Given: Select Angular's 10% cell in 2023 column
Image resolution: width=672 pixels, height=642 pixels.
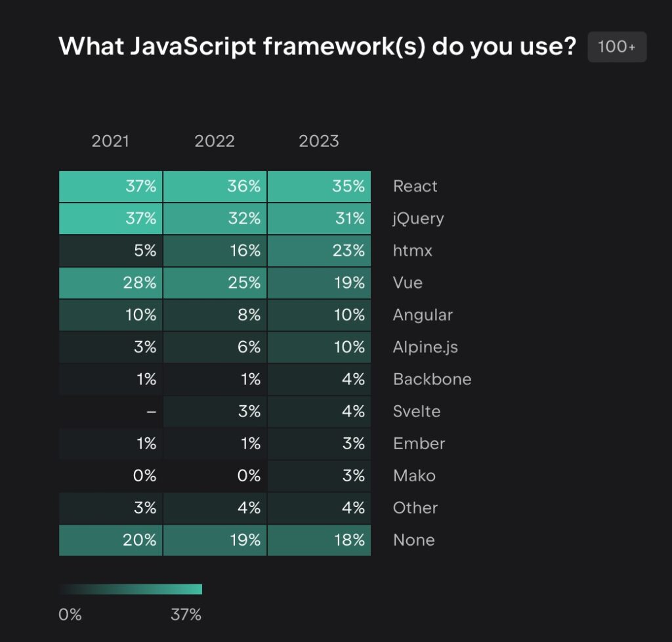Looking at the screenshot, I should click(x=319, y=315).
